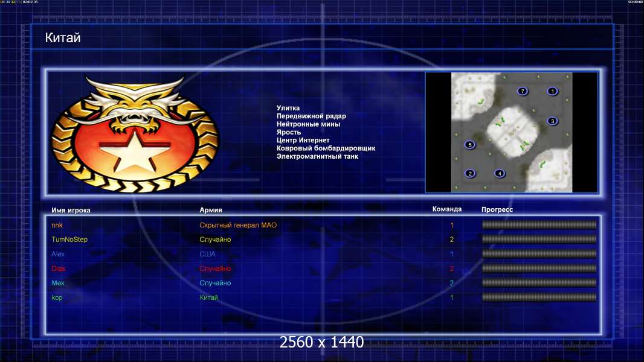Click kop's loading progress bar
The height and width of the screenshot is (362, 644).
pyautogui.click(x=539, y=297)
